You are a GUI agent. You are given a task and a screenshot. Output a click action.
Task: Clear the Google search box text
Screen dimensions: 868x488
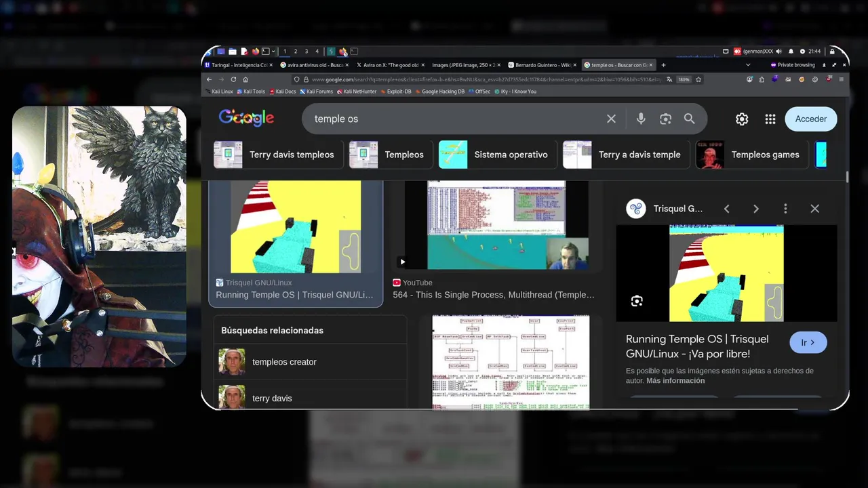click(611, 119)
